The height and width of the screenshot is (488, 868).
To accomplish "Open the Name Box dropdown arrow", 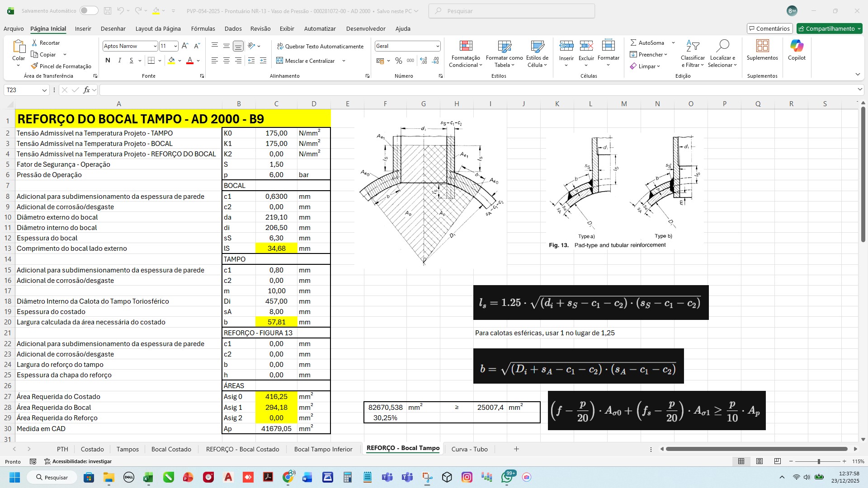I will coord(44,90).
